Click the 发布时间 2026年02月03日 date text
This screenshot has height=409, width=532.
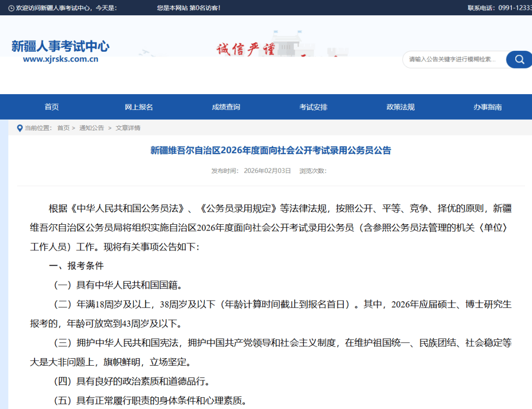[x=251, y=171]
